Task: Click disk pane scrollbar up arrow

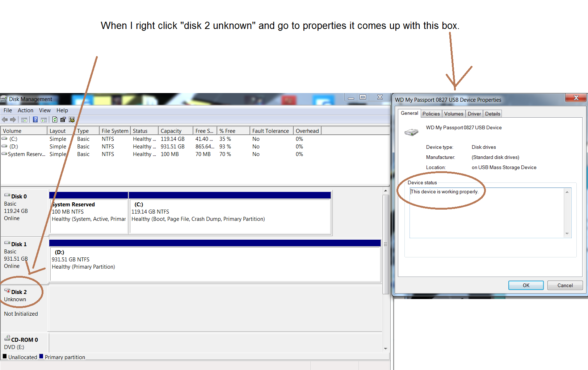Action: [386, 190]
